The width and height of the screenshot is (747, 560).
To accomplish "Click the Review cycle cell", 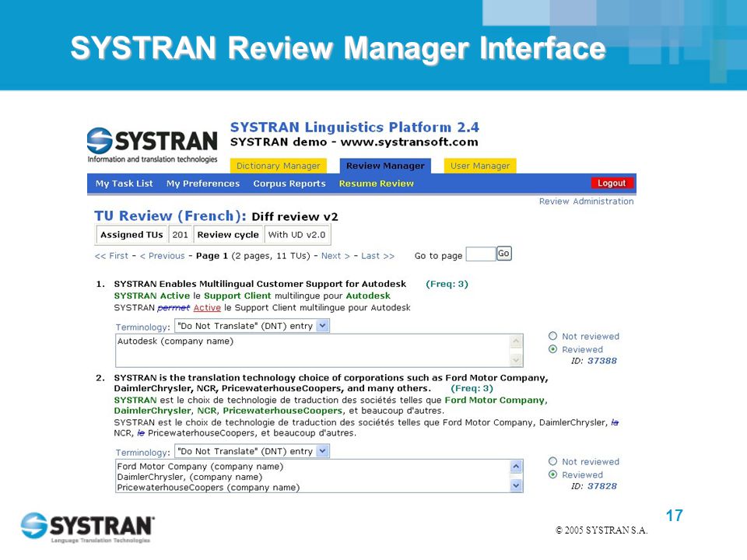I will click(x=228, y=235).
